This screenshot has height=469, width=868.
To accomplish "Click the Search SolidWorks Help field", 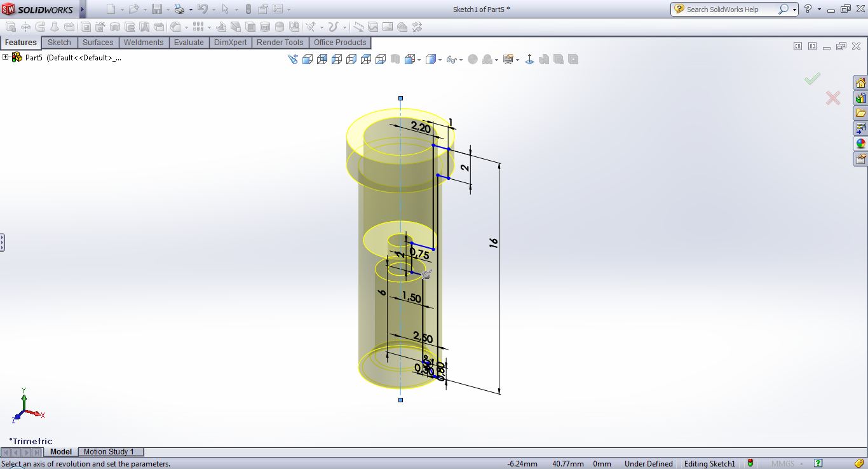I will pos(730,10).
